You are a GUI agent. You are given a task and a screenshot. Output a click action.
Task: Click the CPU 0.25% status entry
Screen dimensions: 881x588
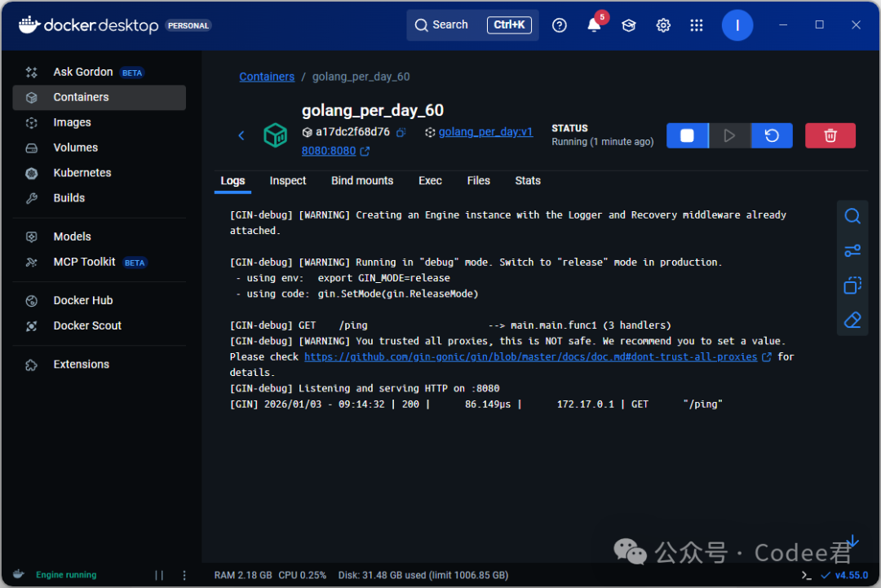coord(303,575)
